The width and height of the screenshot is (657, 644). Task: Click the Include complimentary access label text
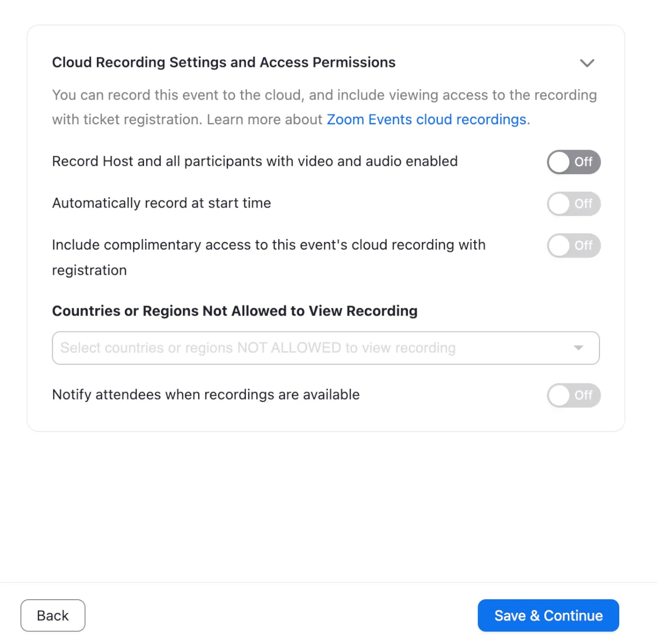268,245
